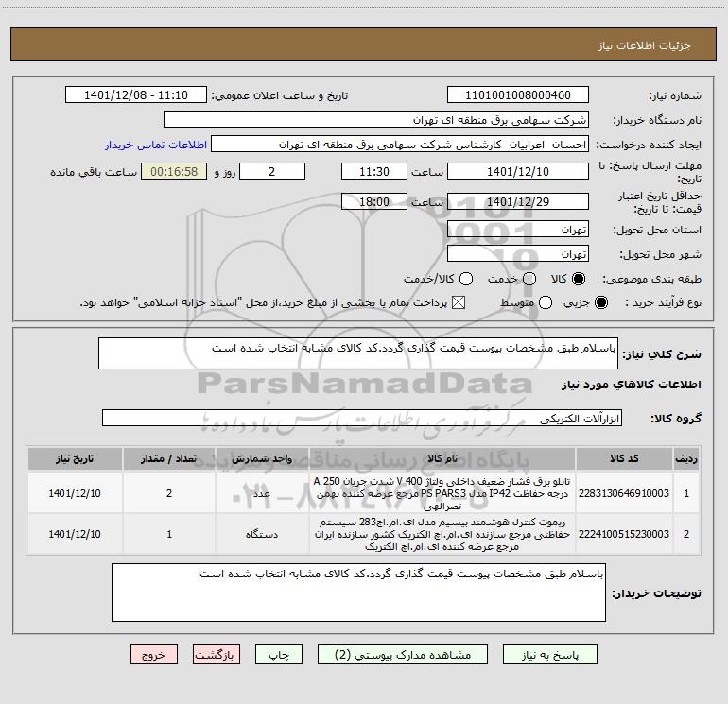Click the جزئیات اطلاعات نیاز page title
728x704 pixels.
click(x=644, y=45)
